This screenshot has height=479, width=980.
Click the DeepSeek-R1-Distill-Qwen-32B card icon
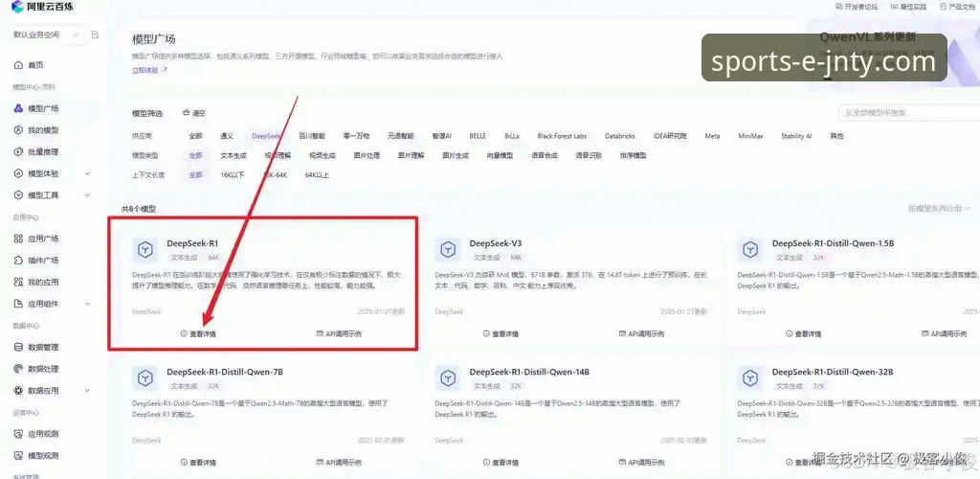click(x=750, y=378)
